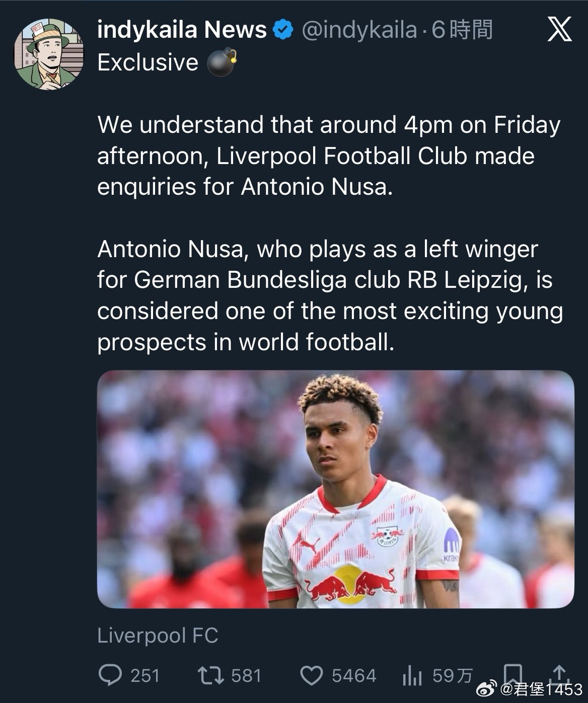Click the paragraph about Liverpool's 4pm enquiries
Viewport: 588px width, 703px height.
pos(328,155)
